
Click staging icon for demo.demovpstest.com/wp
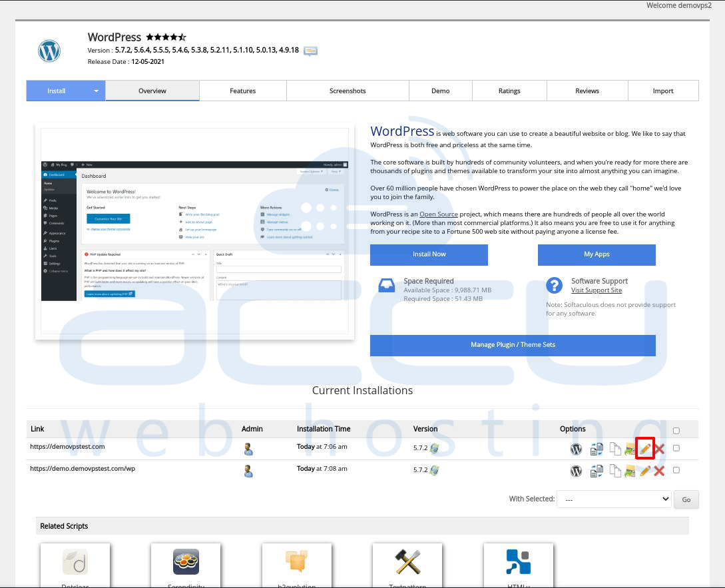[x=597, y=471]
